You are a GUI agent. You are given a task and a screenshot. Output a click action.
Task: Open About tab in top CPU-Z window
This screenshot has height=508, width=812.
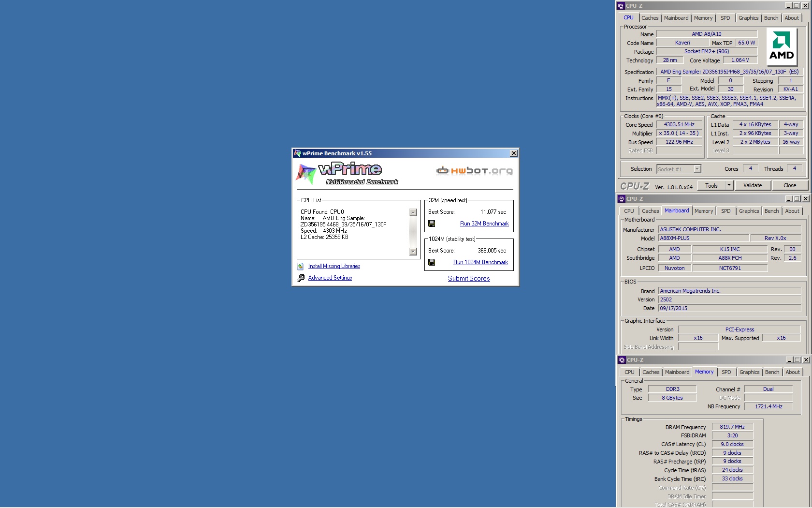792,18
